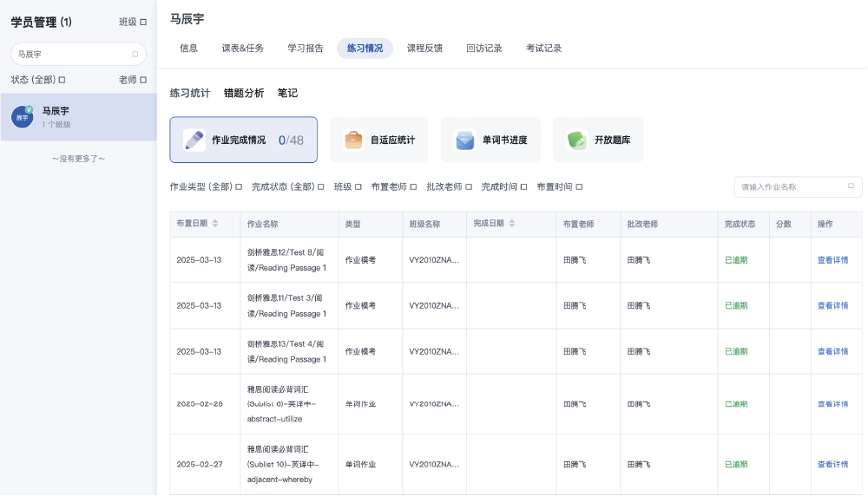
Task: Click the sort icon beside 完成日期
Action: point(511,224)
